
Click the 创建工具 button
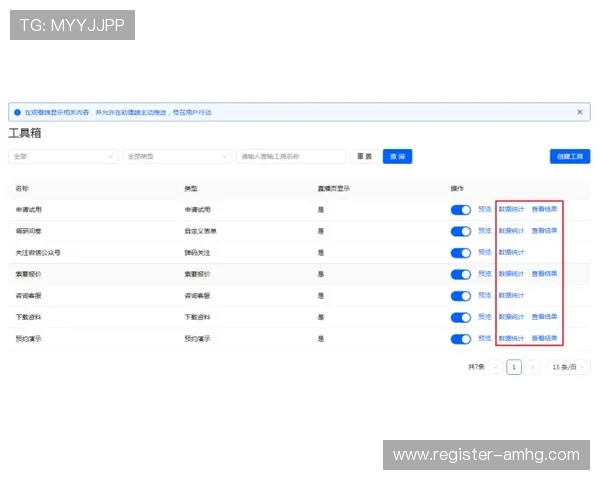[570, 156]
